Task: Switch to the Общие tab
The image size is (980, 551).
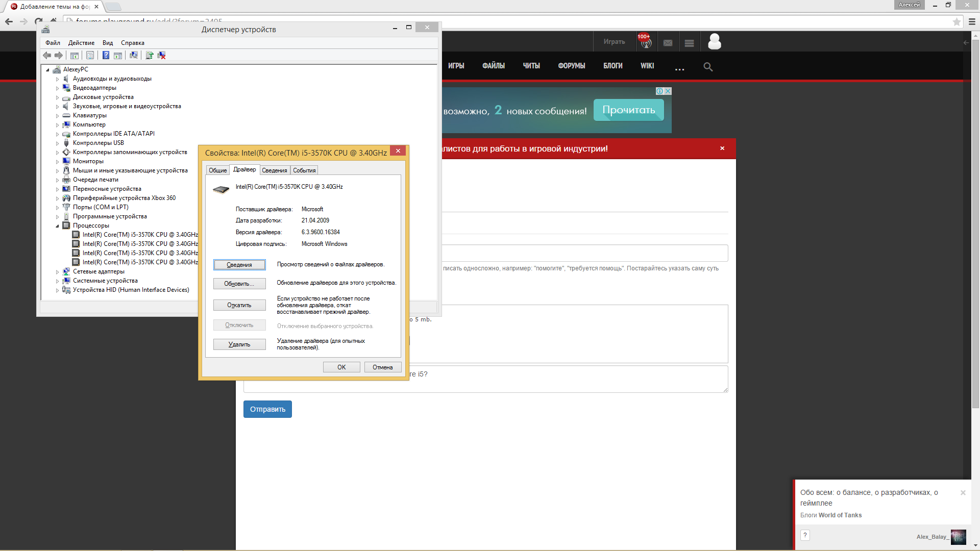Action: pos(217,170)
